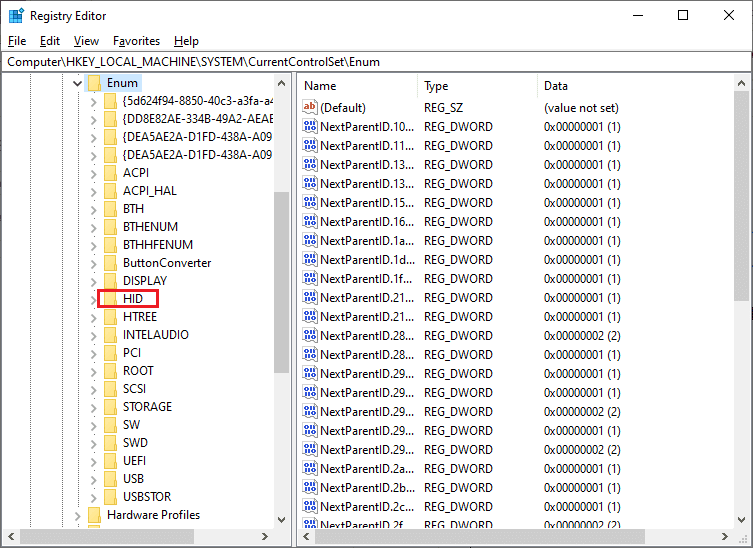Click the ROOT folder icon
The height and width of the screenshot is (548, 753).
coord(110,371)
